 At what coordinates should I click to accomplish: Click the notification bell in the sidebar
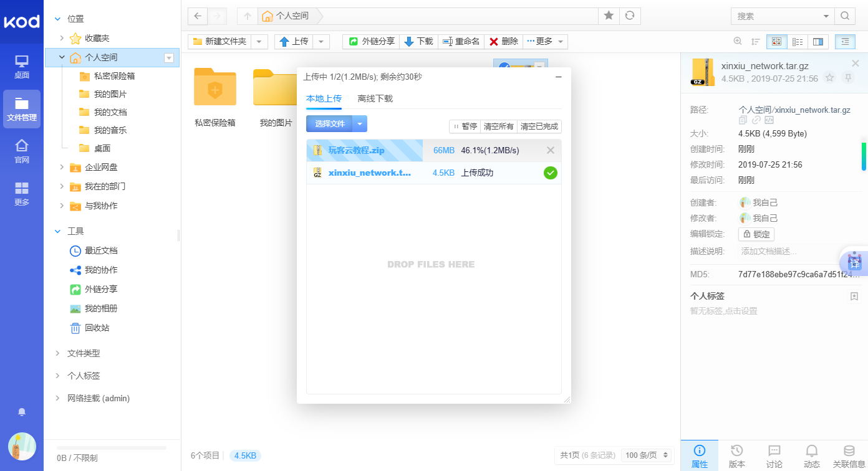click(x=22, y=412)
